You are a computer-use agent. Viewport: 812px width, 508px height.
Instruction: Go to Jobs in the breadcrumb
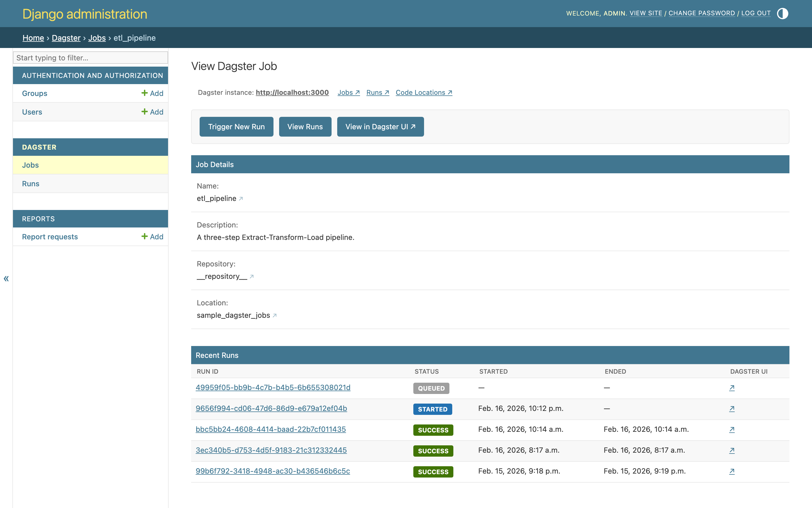97,38
